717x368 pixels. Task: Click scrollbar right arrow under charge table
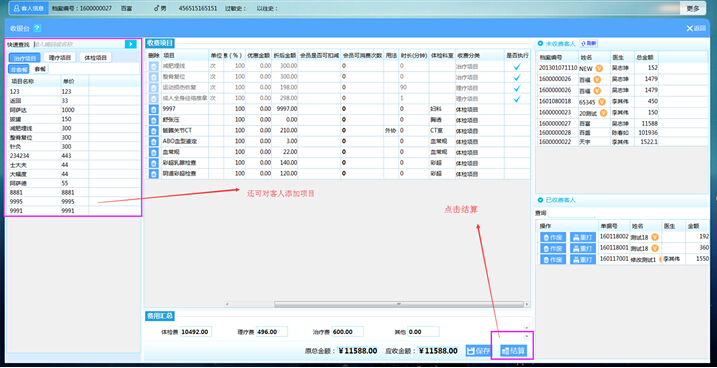coord(527,304)
